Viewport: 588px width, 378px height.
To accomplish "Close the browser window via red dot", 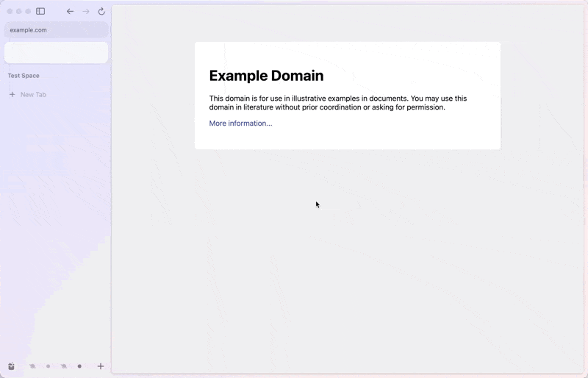I will coord(10,11).
